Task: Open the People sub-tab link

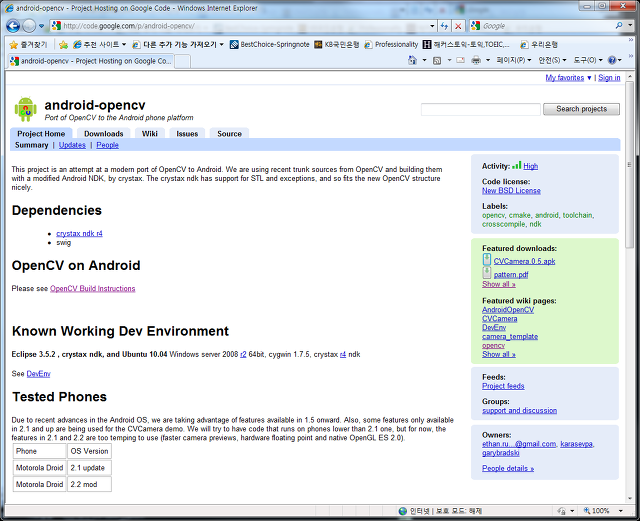Action: [x=107, y=145]
